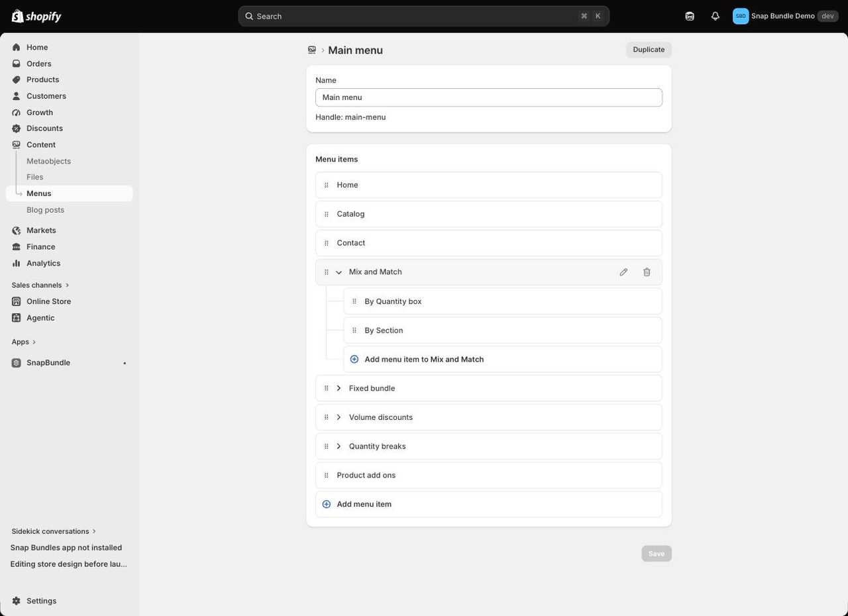Open the Snap Bundles app not installed conversation
The width and height of the screenshot is (848, 616).
pos(66,548)
